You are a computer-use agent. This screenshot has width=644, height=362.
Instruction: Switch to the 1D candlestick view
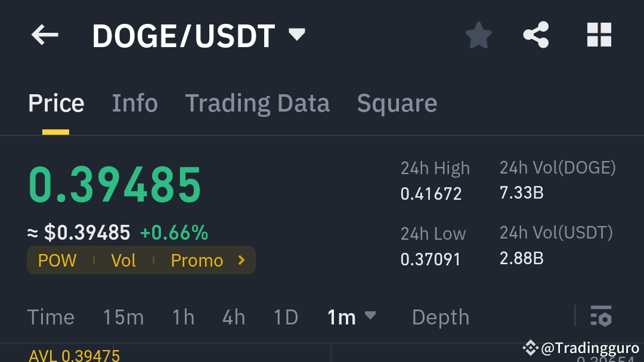[x=285, y=317]
